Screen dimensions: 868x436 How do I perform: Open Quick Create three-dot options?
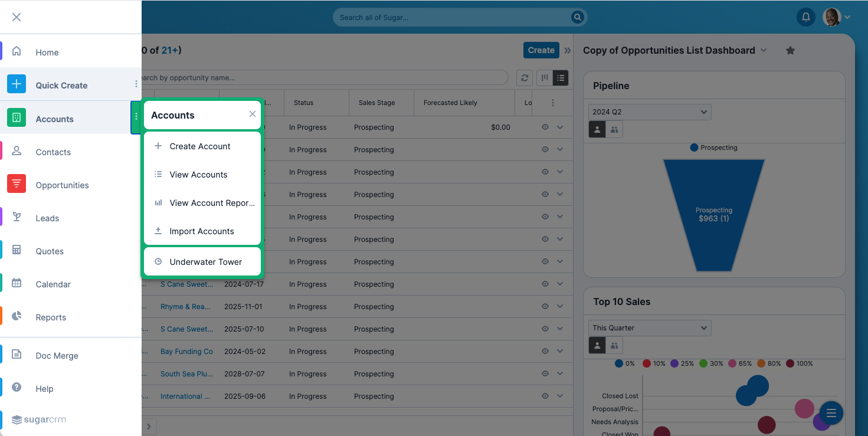136,84
